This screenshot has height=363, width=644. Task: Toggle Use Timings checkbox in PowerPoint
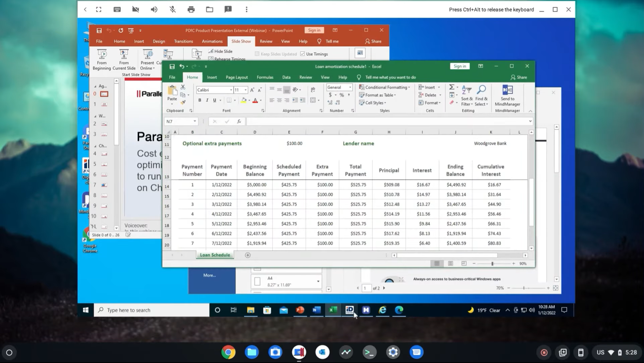pos(303,54)
